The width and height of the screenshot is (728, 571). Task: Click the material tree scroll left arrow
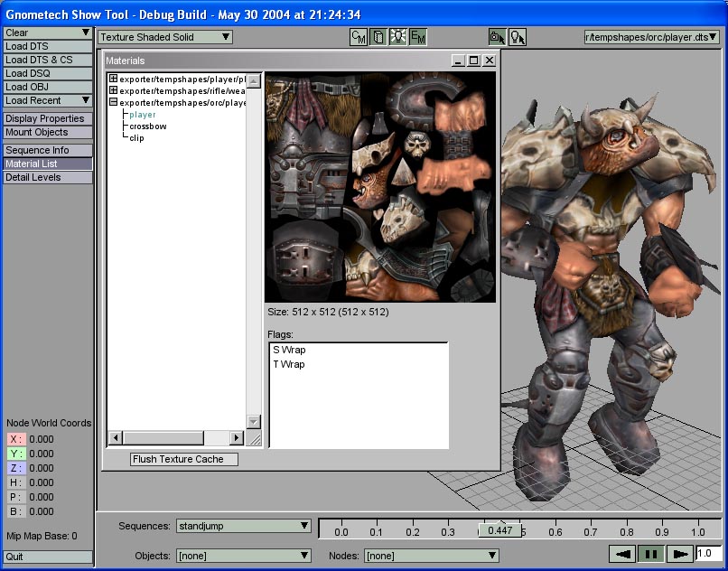click(116, 437)
